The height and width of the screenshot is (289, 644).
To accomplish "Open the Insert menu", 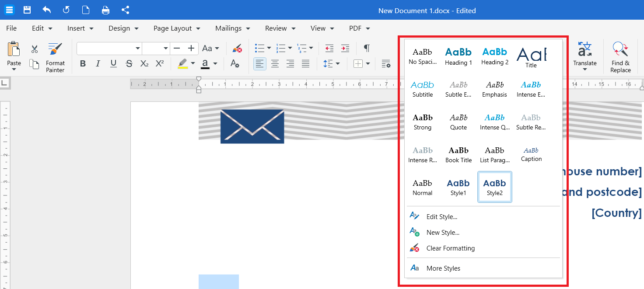I will click(80, 28).
